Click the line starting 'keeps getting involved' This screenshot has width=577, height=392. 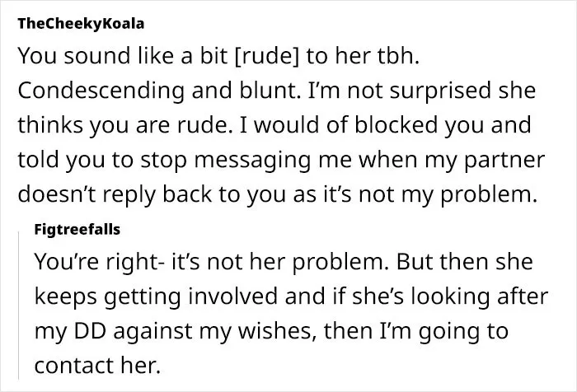pyautogui.click(x=292, y=296)
